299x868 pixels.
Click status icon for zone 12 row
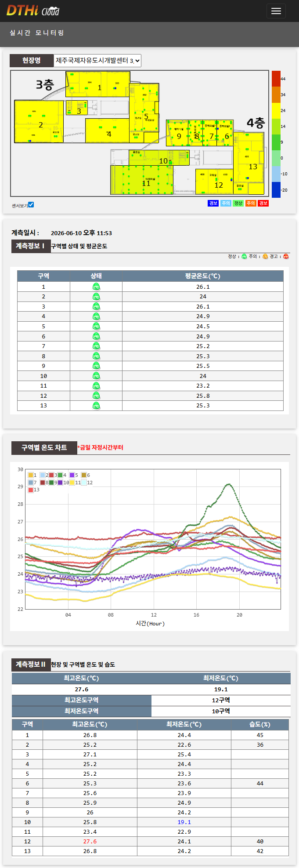click(x=96, y=396)
